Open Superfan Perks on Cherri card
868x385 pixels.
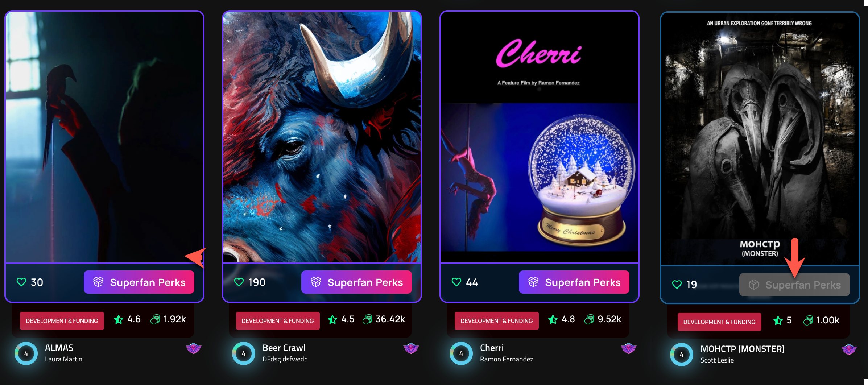point(574,282)
